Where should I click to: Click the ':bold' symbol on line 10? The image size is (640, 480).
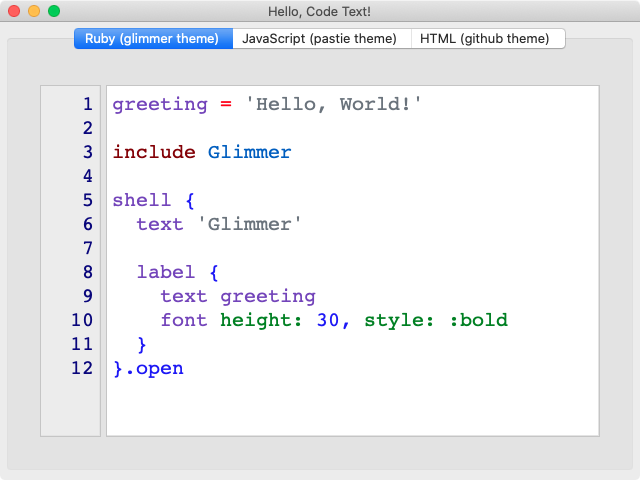point(479,320)
